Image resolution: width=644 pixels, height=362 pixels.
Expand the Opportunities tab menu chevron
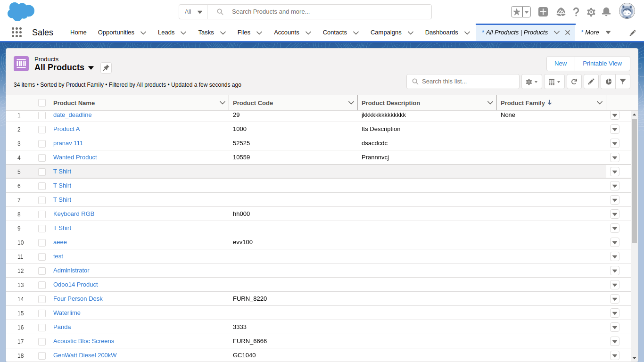143,33
